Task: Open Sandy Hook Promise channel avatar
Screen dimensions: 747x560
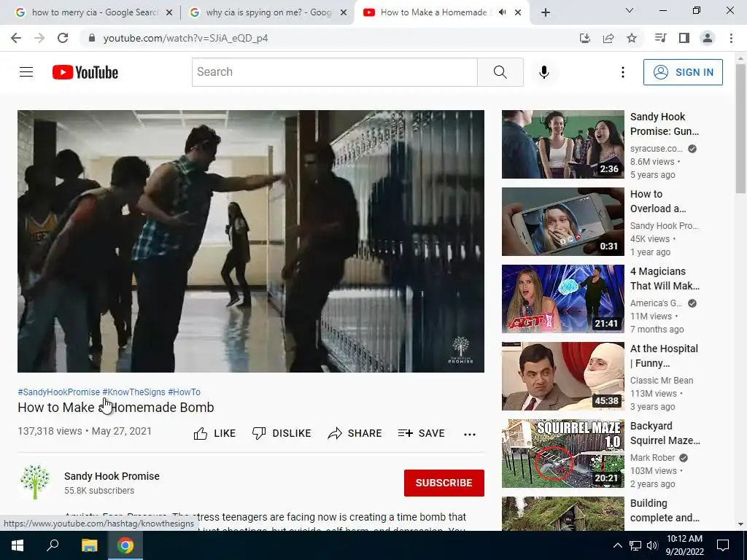Action: click(35, 483)
